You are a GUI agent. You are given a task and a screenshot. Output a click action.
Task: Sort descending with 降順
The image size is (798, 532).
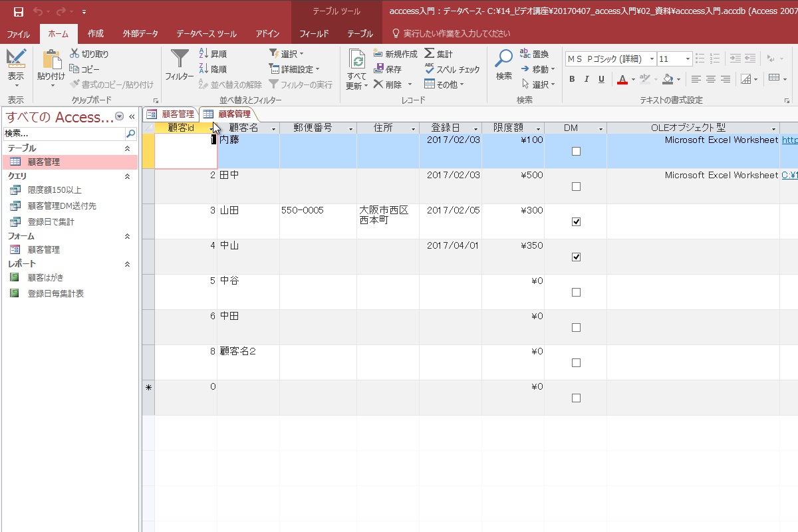tap(213, 69)
